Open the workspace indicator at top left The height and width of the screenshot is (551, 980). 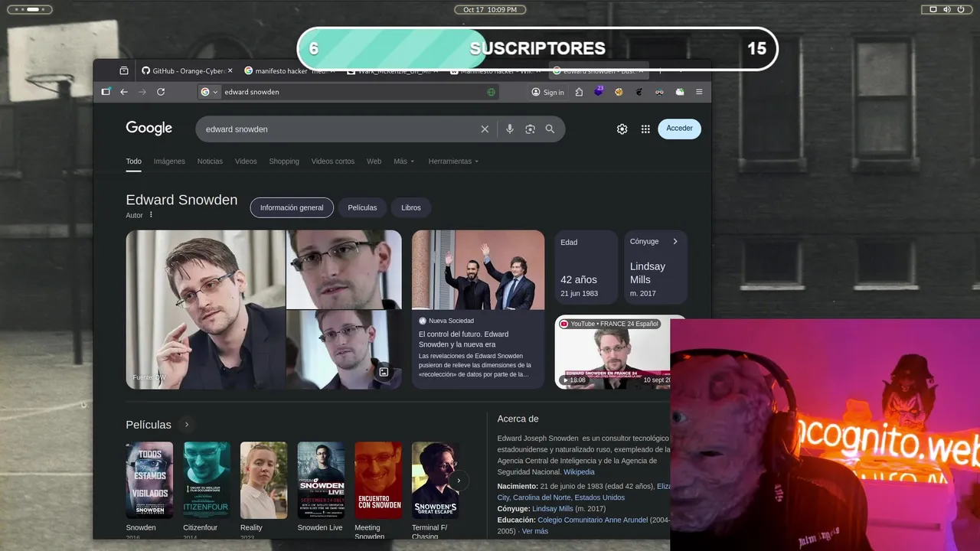[30, 9]
